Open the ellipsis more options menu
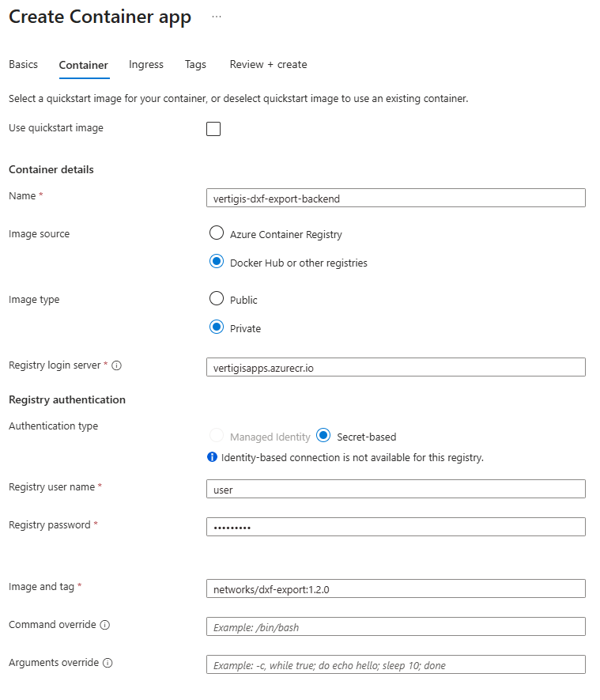 (217, 17)
